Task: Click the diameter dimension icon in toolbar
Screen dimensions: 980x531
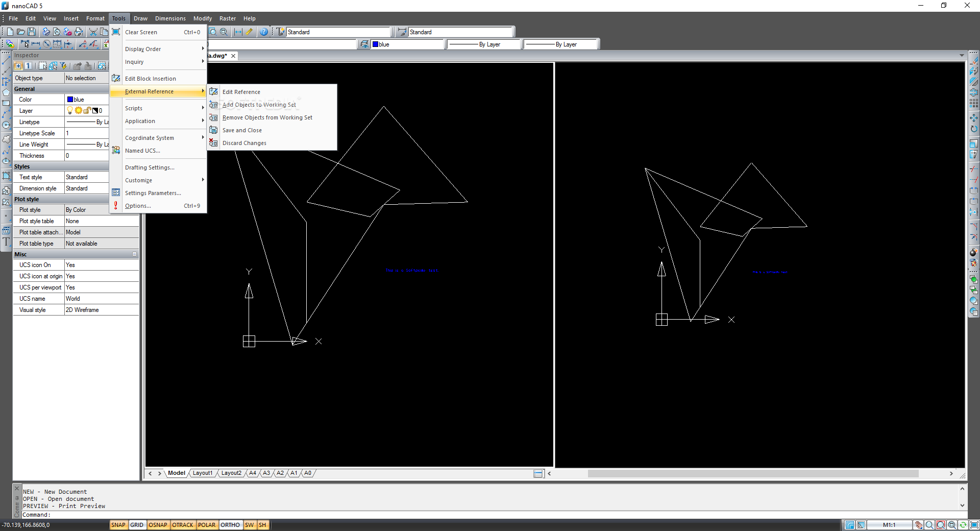Action: point(46,44)
